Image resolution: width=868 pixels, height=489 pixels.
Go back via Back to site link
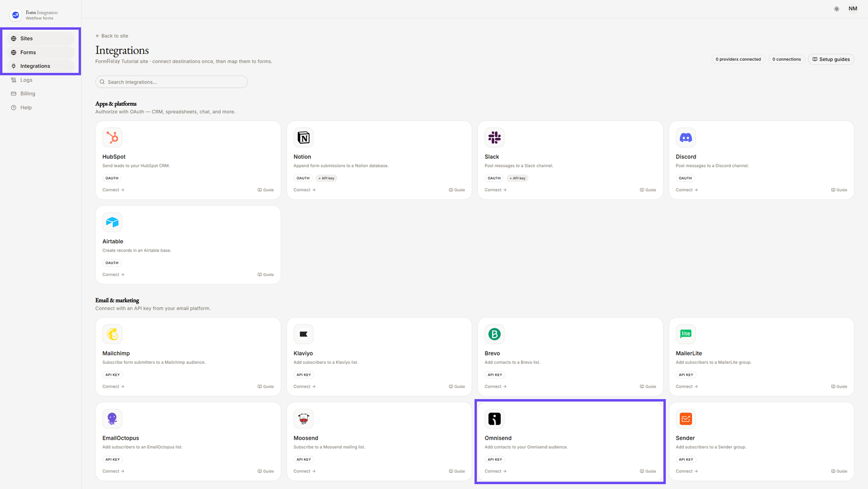point(112,36)
